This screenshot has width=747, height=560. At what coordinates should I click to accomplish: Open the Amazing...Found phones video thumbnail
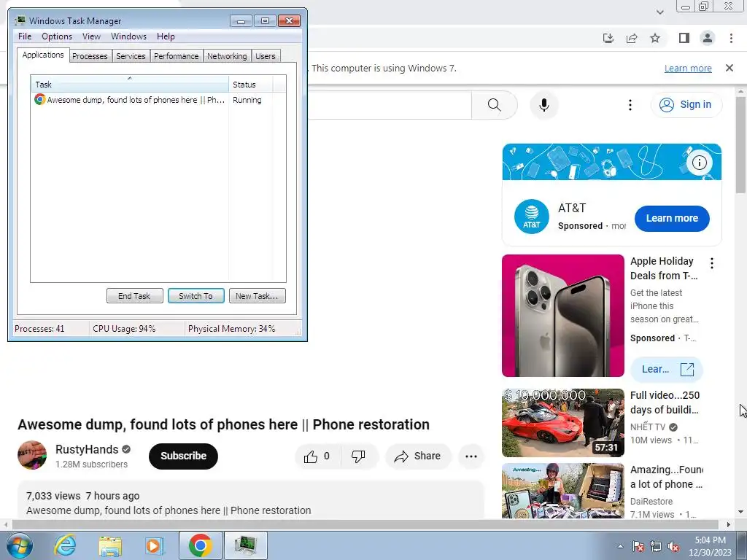click(x=562, y=491)
